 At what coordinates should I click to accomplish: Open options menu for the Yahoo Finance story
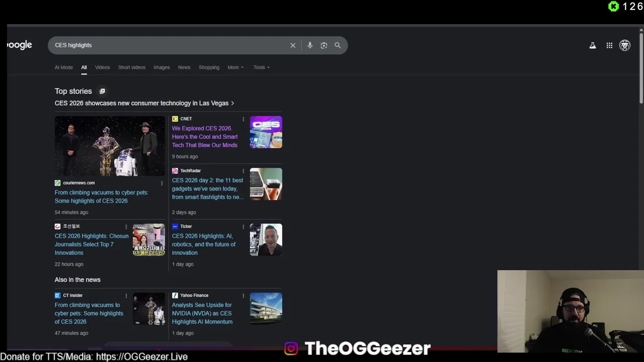244,296
